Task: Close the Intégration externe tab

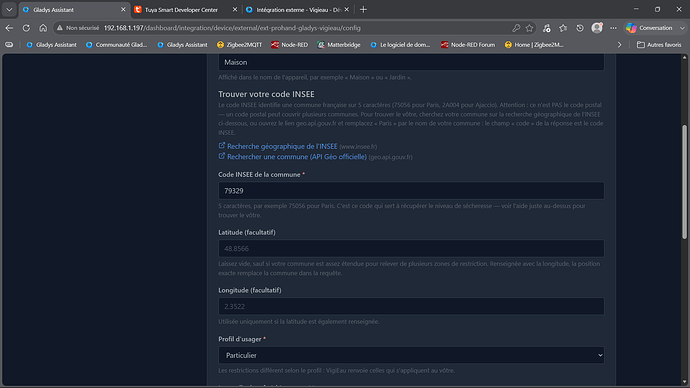Action: click(x=347, y=9)
